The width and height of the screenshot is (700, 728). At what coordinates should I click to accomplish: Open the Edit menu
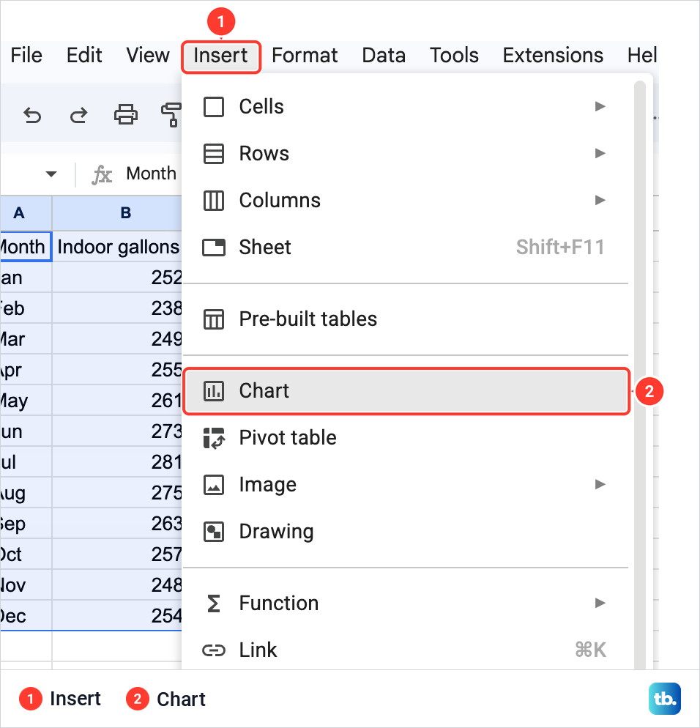84,55
